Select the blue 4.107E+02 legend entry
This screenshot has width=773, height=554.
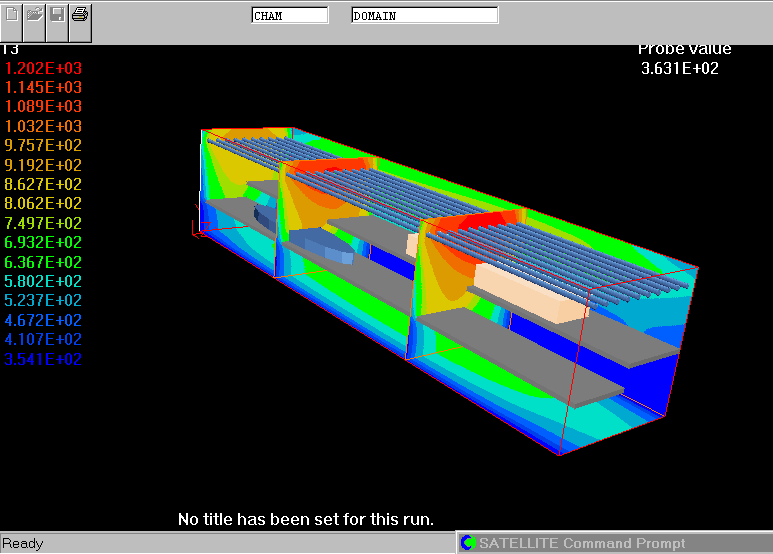click(44, 340)
